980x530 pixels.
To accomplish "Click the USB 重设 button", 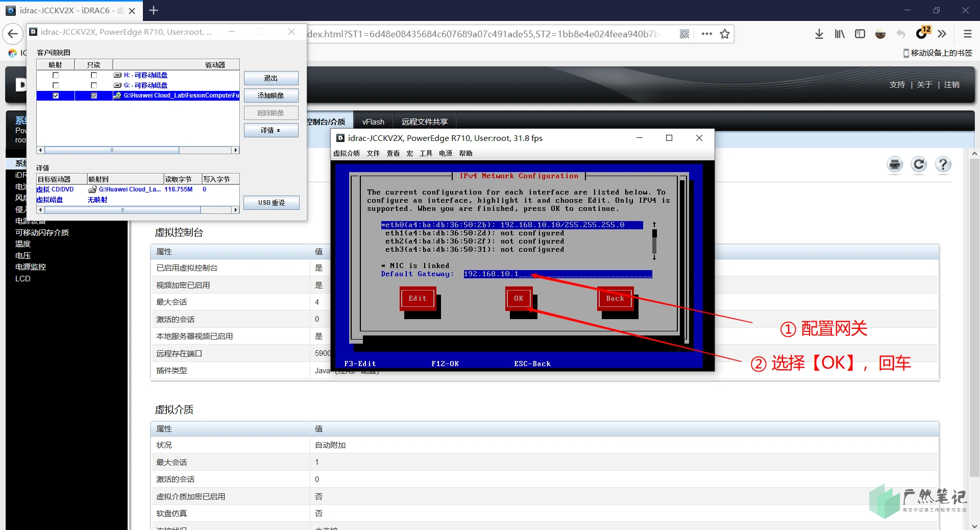I will 271,203.
